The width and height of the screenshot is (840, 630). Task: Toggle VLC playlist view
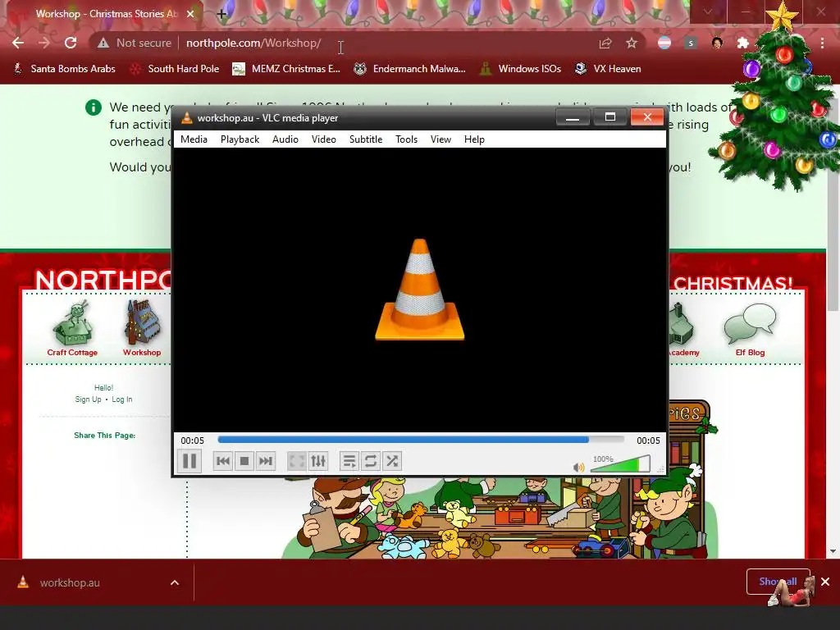[x=349, y=461]
